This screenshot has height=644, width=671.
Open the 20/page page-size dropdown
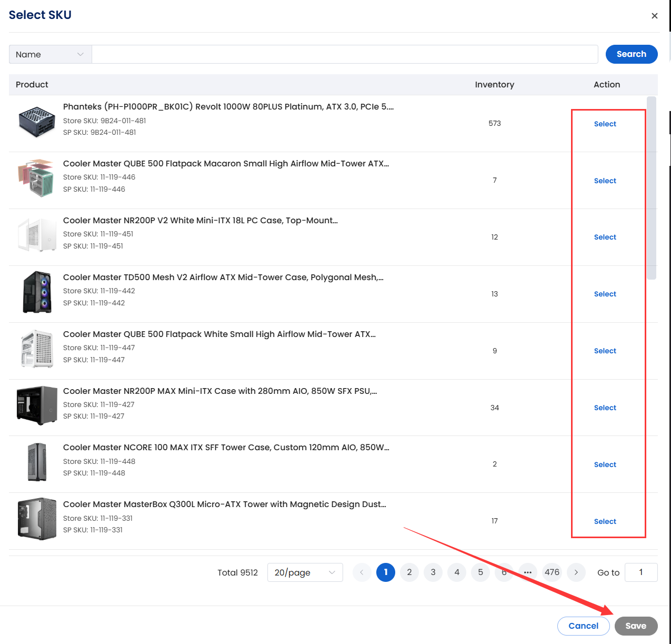pyautogui.click(x=305, y=572)
